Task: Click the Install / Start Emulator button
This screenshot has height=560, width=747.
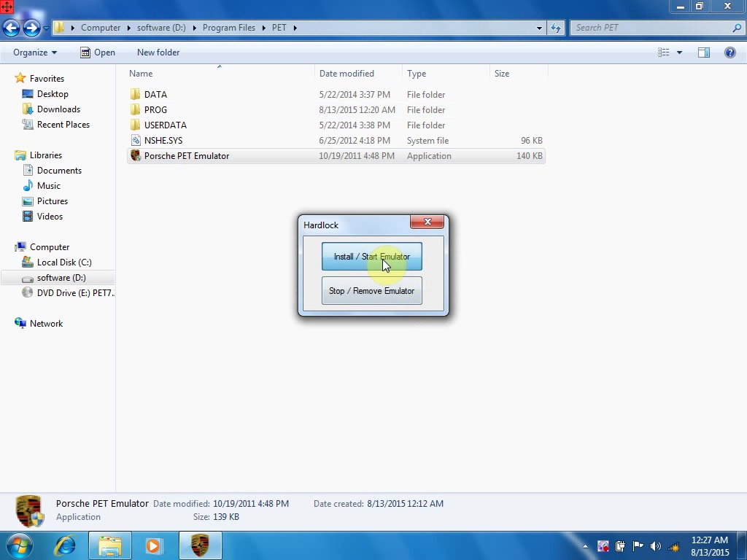Action: [371, 257]
